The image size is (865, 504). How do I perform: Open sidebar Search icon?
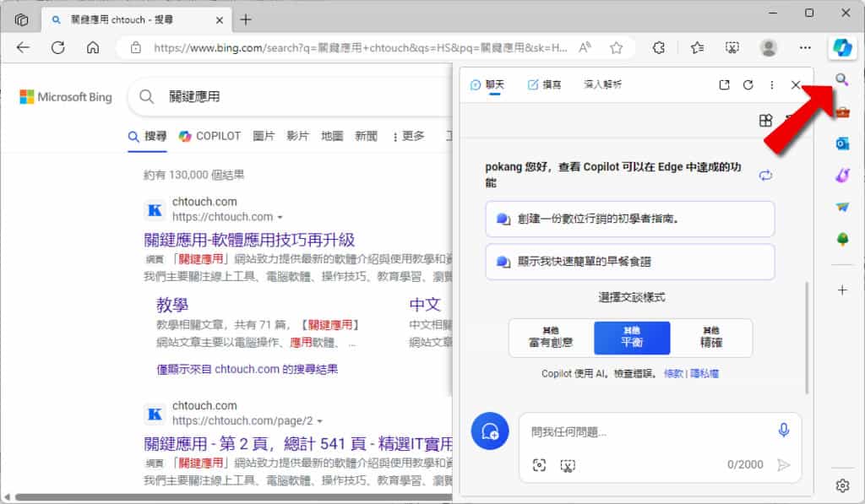pyautogui.click(x=842, y=80)
